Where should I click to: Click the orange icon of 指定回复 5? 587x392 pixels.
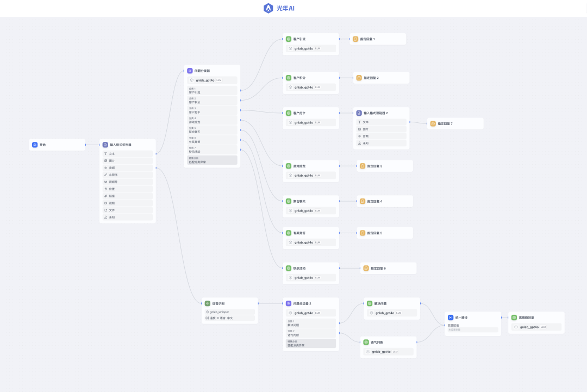click(x=363, y=233)
